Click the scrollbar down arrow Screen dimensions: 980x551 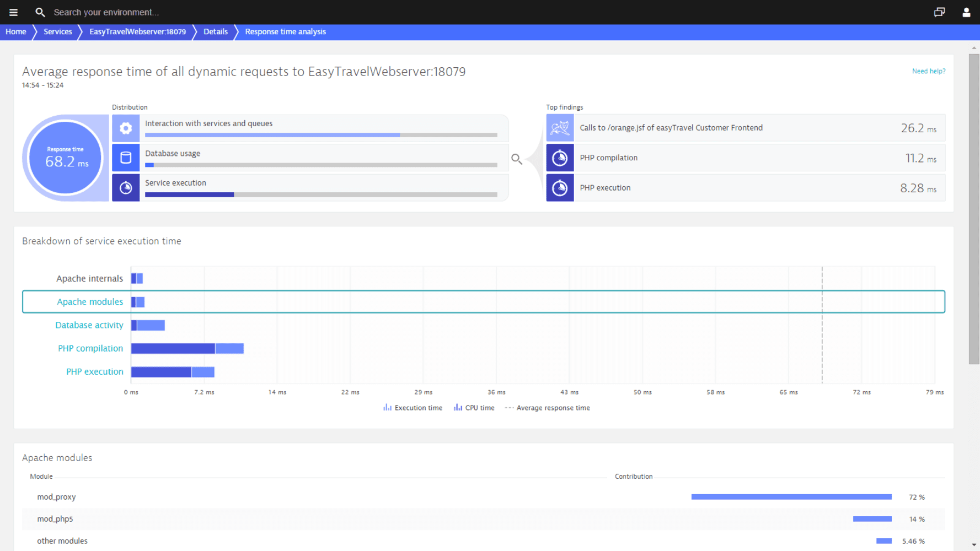point(974,545)
